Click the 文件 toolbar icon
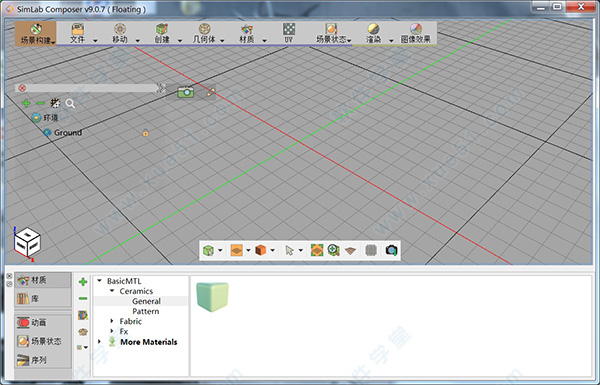Image resolution: width=600 pixels, height=385 pixels. click(x=78, y=29)
